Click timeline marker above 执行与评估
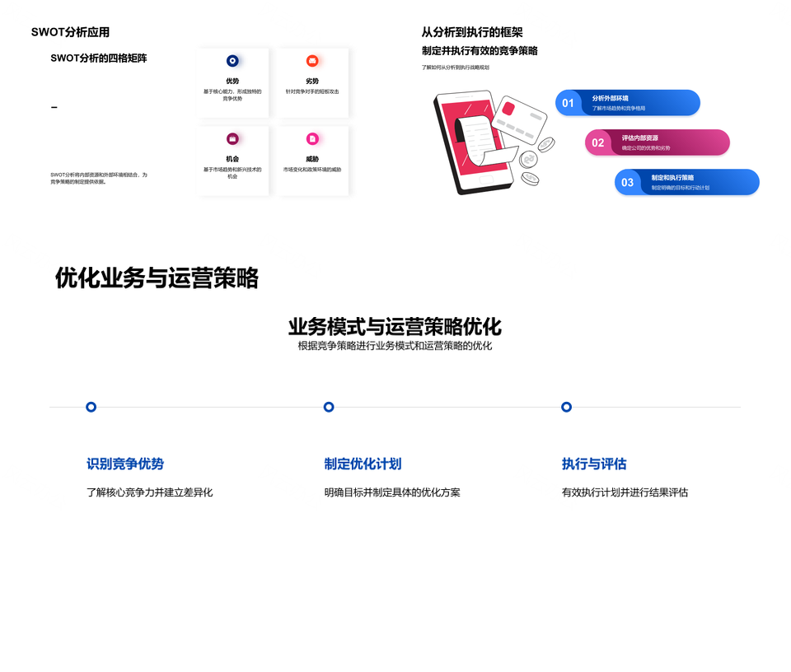Screen dimensions: 791x672 click(x=567, y=407)
